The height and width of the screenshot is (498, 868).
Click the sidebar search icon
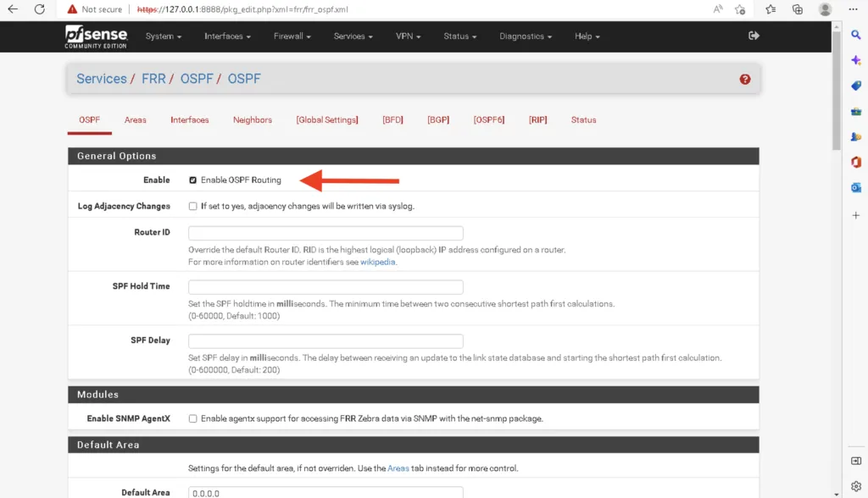856,35
